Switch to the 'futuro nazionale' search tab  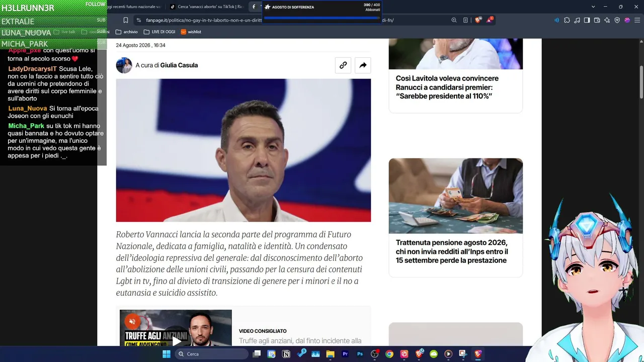[135, 7]
